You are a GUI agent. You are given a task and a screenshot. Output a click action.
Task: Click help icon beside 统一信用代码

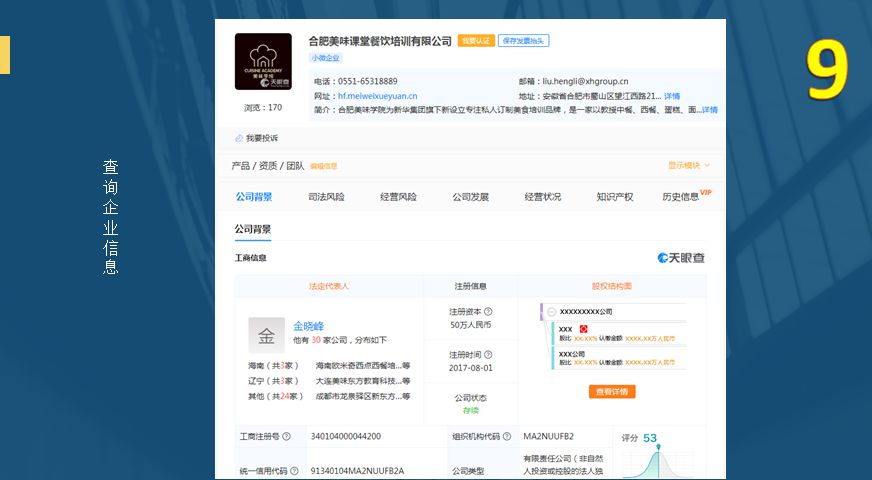point(294,471)
